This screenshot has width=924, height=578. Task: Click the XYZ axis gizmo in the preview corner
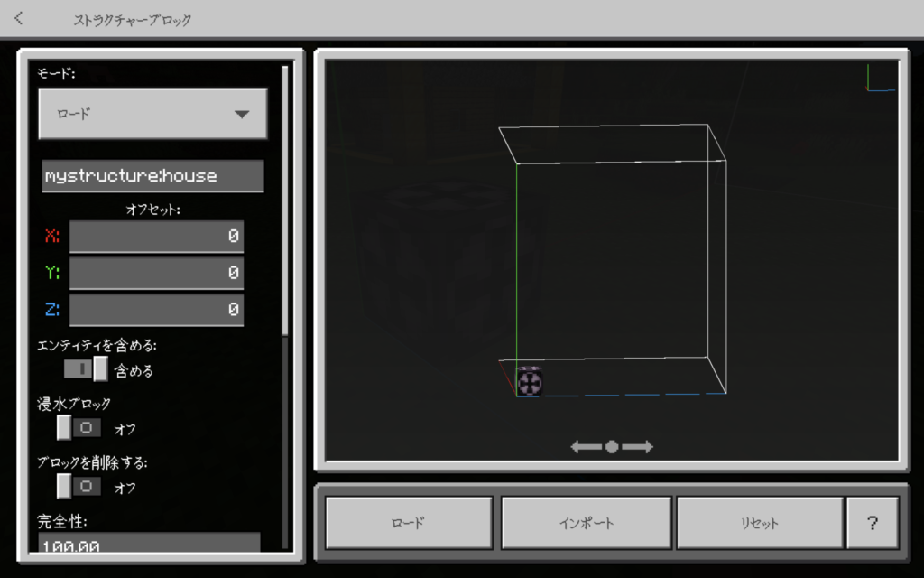click(879, 79)
